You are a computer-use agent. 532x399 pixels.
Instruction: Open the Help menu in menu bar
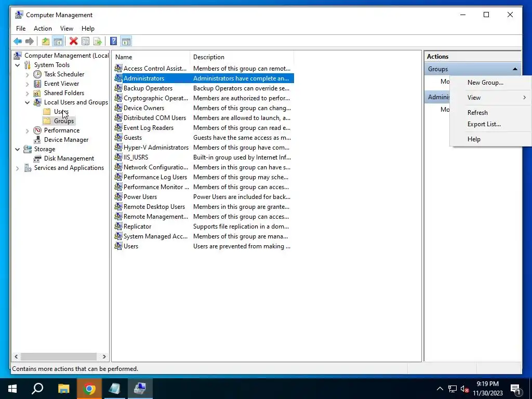point(88,29)
